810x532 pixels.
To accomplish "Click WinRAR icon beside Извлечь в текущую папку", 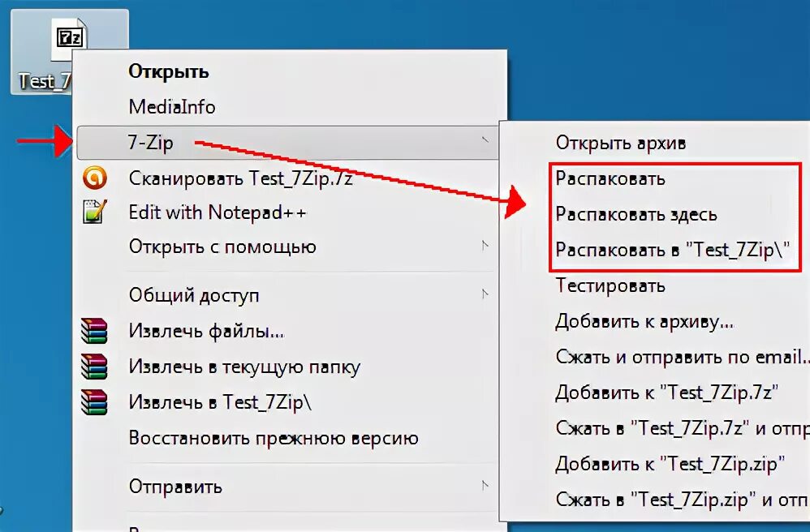I will [x=94, y=367].
